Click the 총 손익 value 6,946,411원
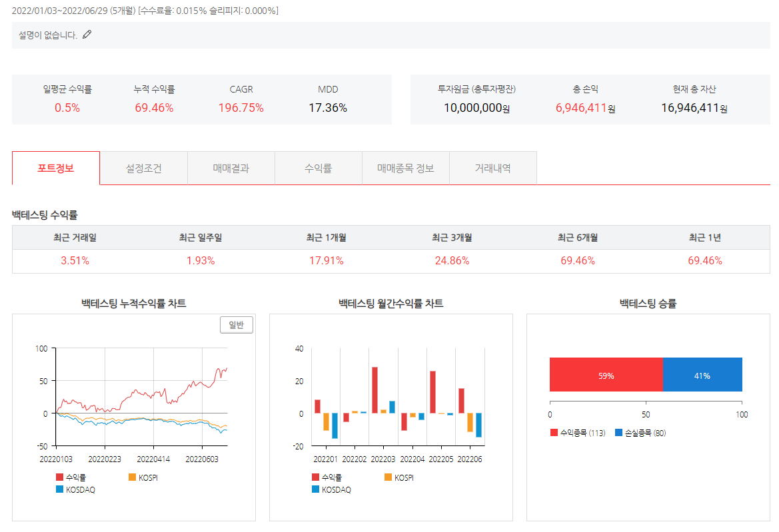The image size is (779, 532). point(585,108)
